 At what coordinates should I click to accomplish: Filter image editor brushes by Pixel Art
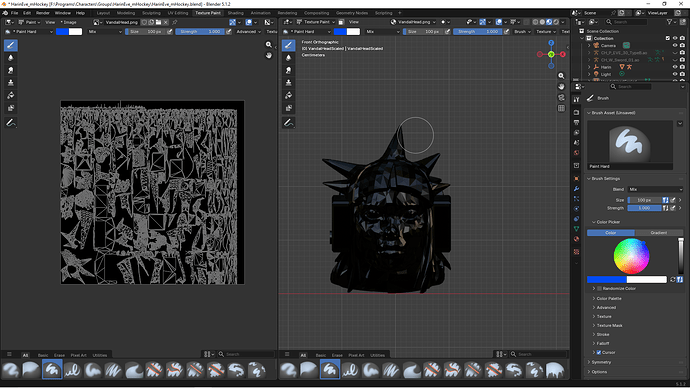click(x=79, y=355)
